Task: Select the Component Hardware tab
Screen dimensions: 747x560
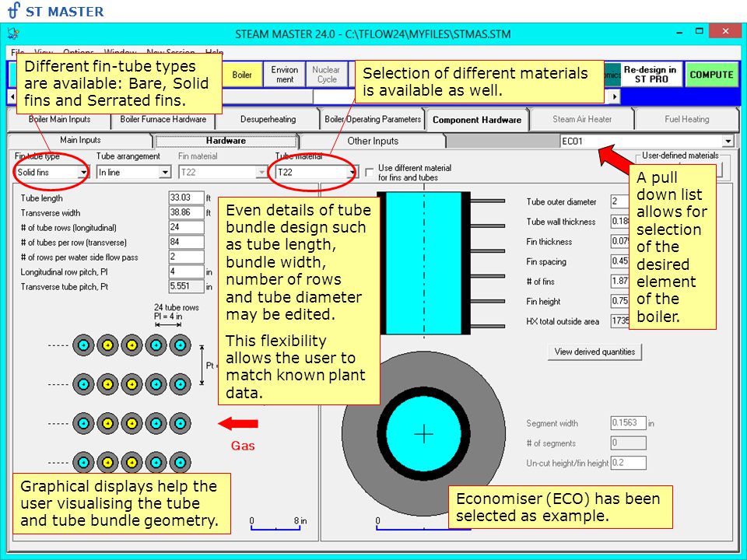Action: click(477, 120)
